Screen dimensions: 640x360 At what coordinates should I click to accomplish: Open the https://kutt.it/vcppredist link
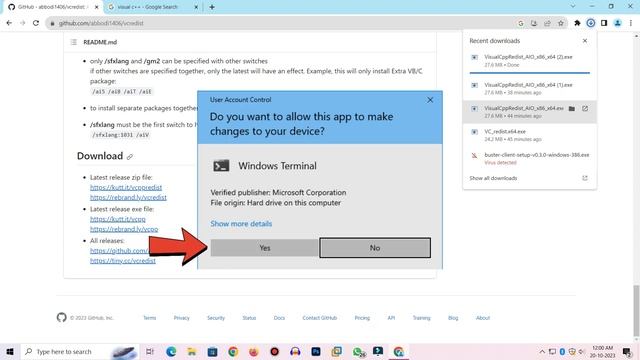(126, 187)
